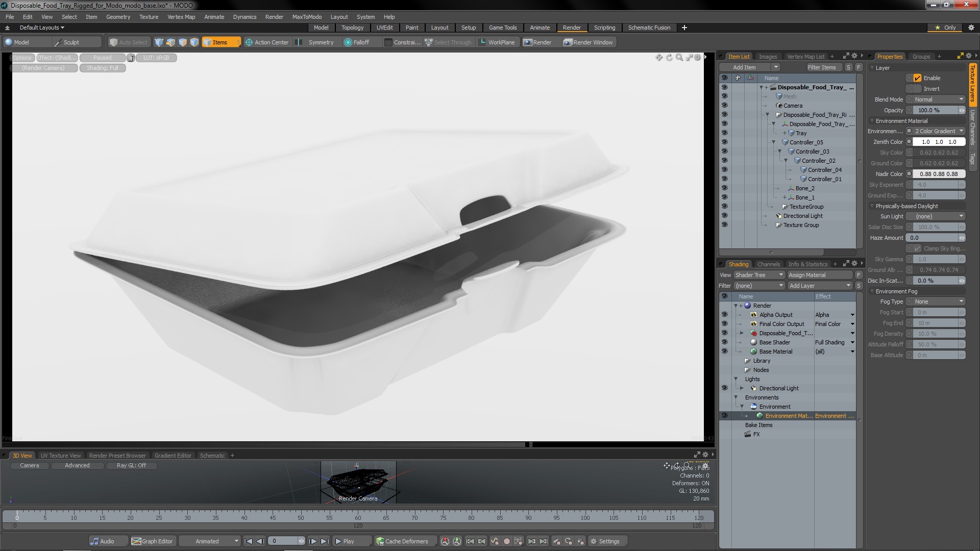Click the Sculpt mode icon
The width and height of the screenshot is (980, 551).
58,42
